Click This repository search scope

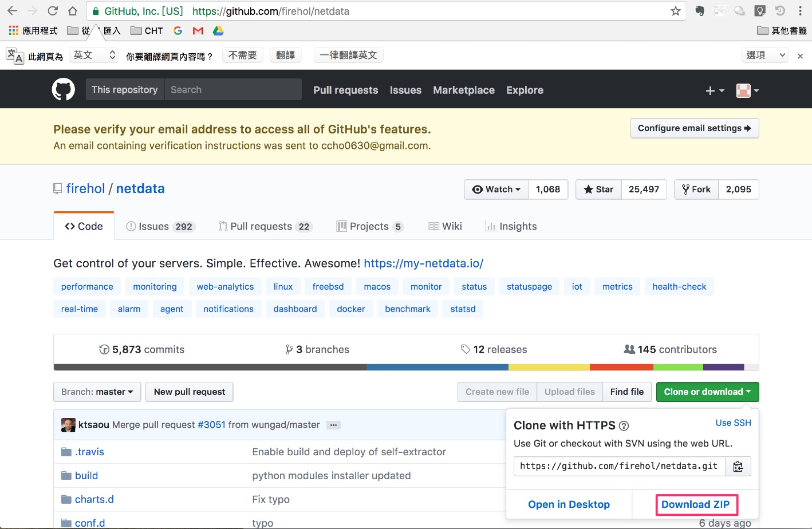pyautogui.click(x=125, y=90)
